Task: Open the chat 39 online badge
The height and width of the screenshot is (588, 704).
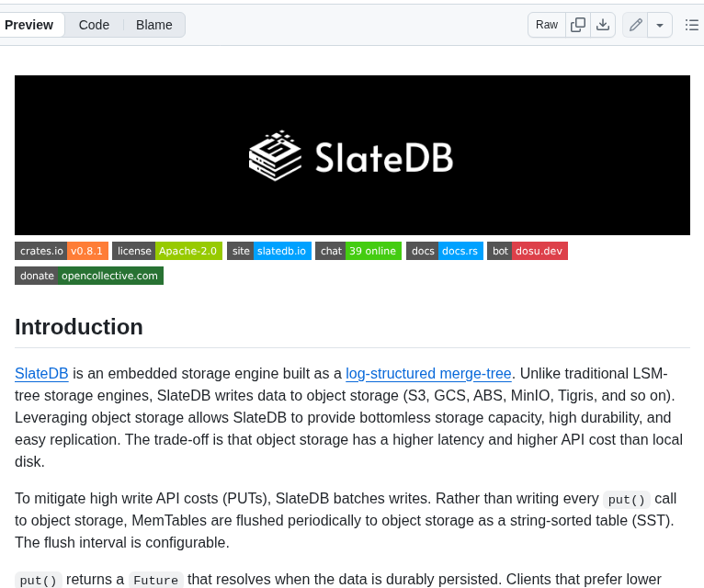Action: tap(358, 251)
